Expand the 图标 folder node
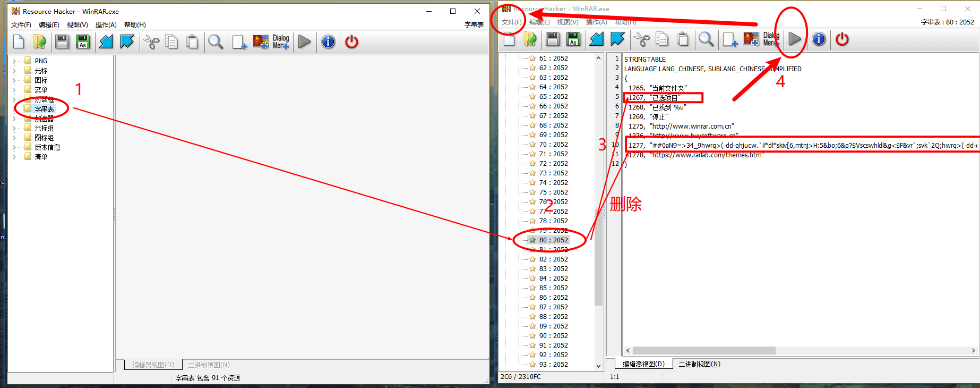The image size is (980, 388). click(x=14, y=80)
